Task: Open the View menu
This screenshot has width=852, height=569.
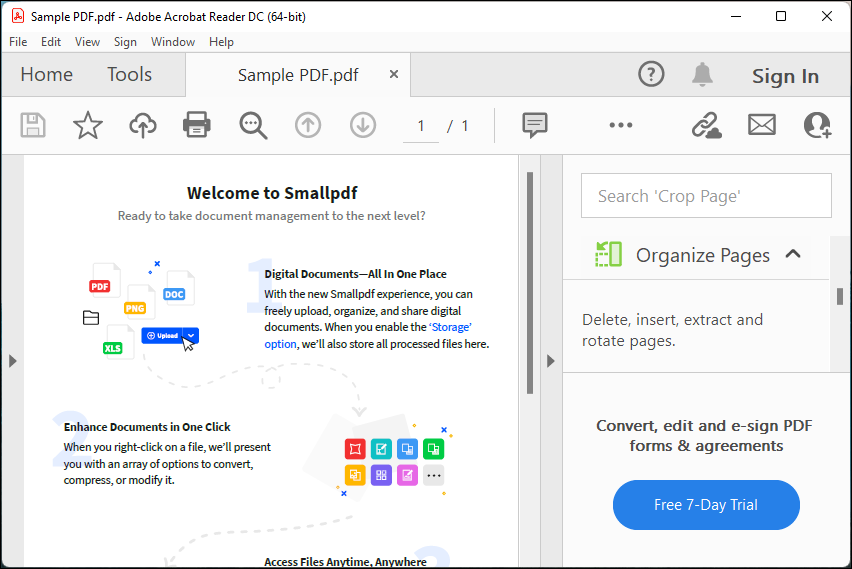Action: tap(87, 42)
